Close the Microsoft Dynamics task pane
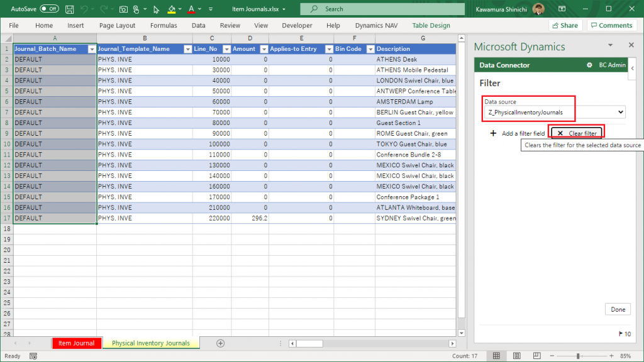 point(631,45)
